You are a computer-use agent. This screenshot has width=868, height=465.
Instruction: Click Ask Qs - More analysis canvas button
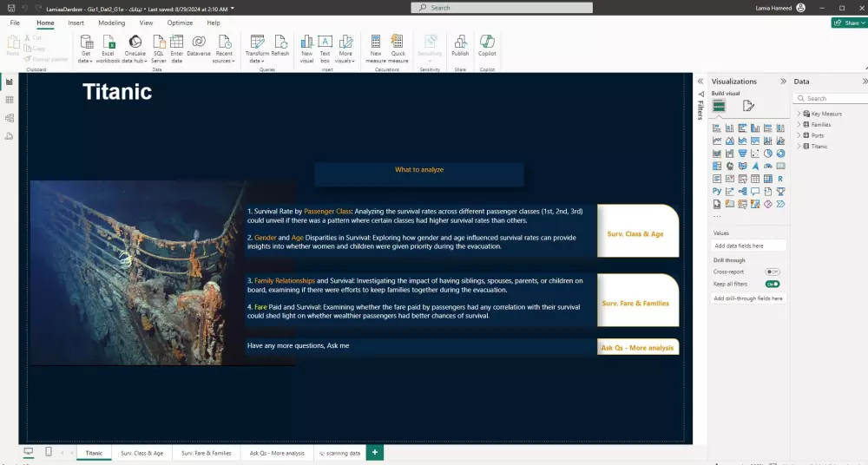click(x=638, y=347)
